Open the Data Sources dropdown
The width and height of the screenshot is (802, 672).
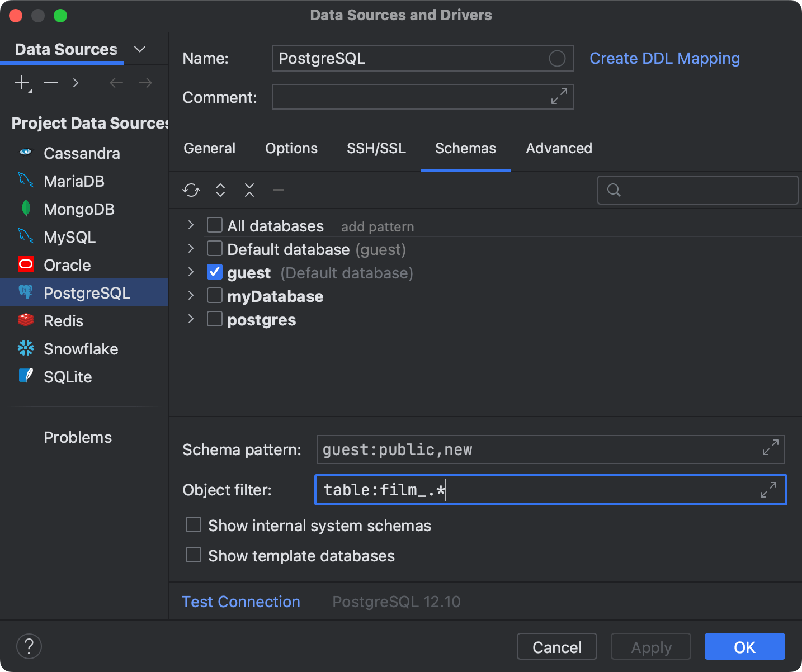[x=140, y=49]
